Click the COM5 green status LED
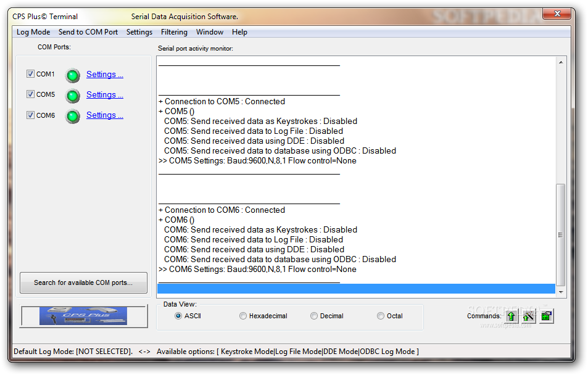 [x=73, y=96]
